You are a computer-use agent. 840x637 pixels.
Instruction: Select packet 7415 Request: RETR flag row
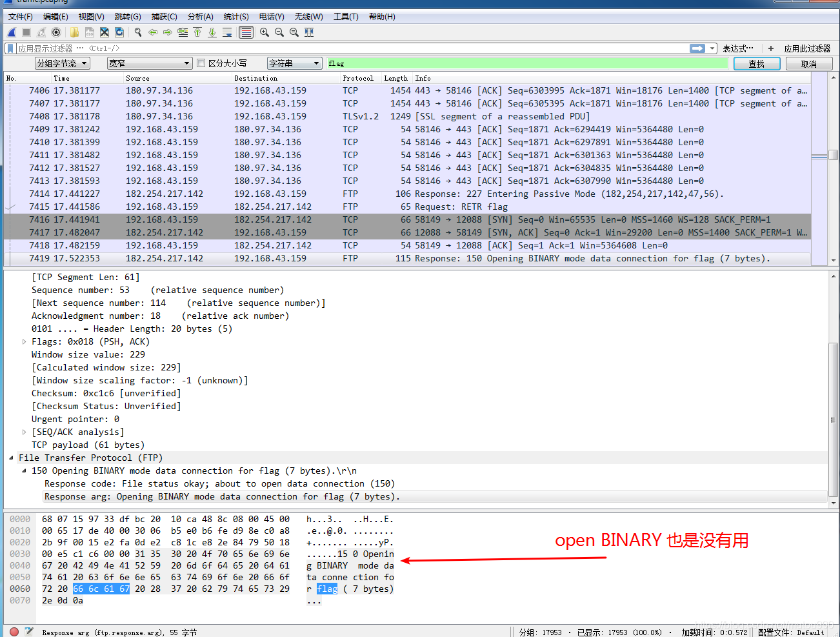[407, 207]
